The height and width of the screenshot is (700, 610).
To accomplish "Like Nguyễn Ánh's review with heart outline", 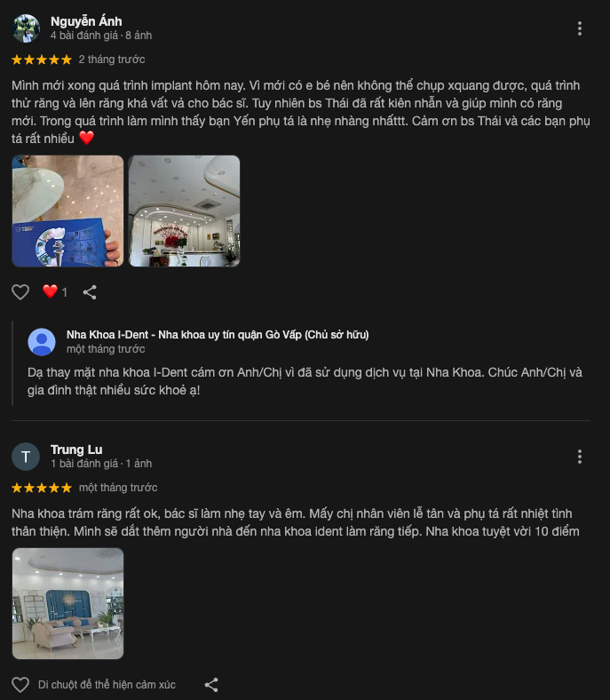I will (x=20, y=292).
